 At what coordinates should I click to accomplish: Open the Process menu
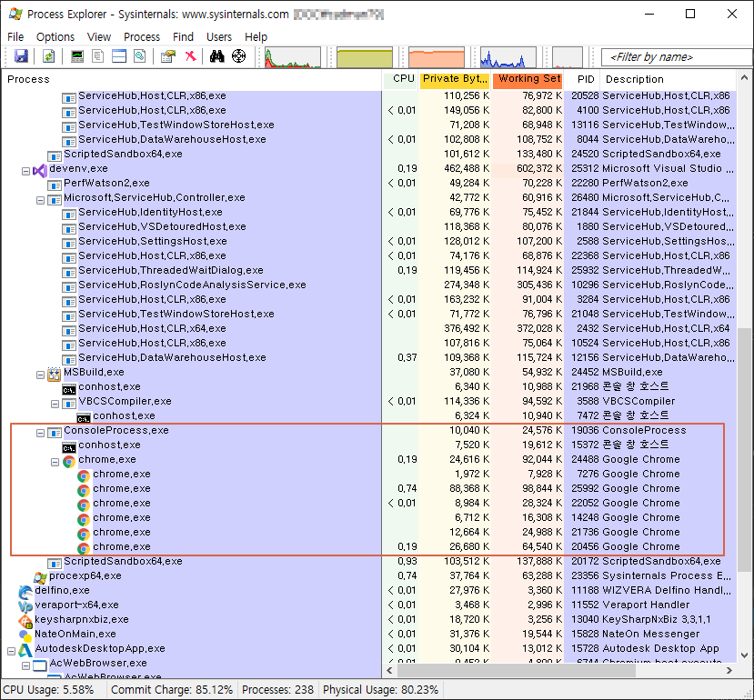[142, 37]
